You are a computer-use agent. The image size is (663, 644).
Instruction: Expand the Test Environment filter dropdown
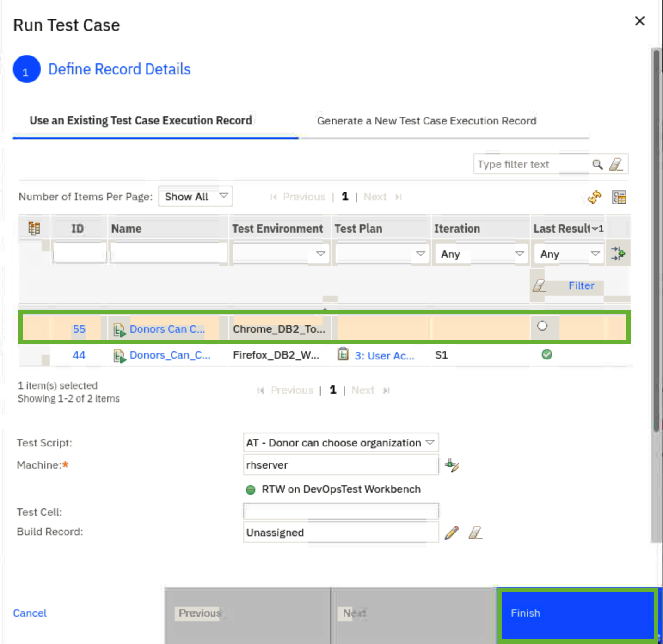320,254
